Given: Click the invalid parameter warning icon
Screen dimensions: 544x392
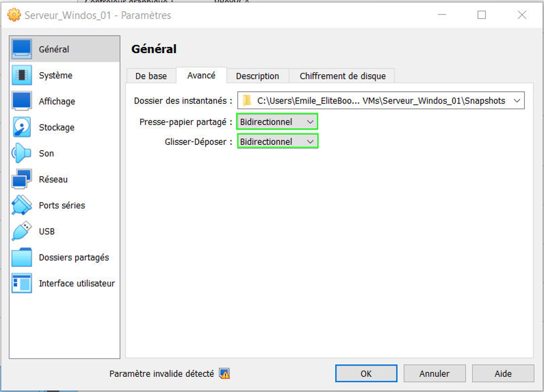Looking at the screenshot, I should (x=224, y=374).
